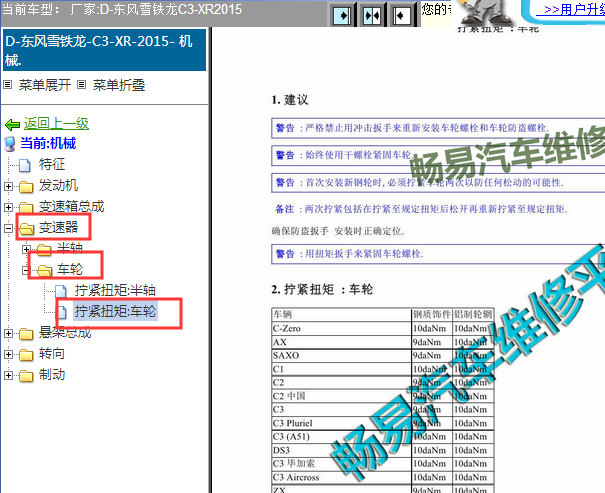
Task: Click the green back arrow icon
Action: pyautogui.click(x=12, y=124)
